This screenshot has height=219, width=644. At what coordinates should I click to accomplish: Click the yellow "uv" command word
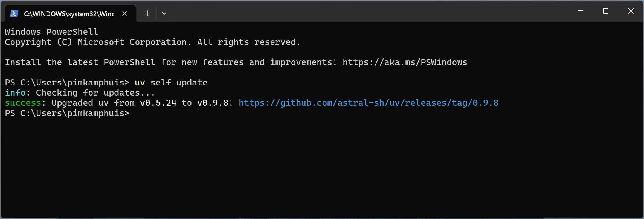coord(140,83)
